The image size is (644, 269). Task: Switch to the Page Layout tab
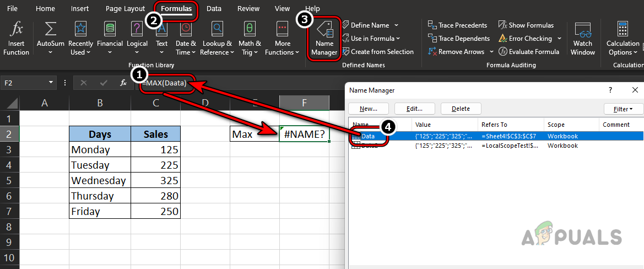coord(125,8)
